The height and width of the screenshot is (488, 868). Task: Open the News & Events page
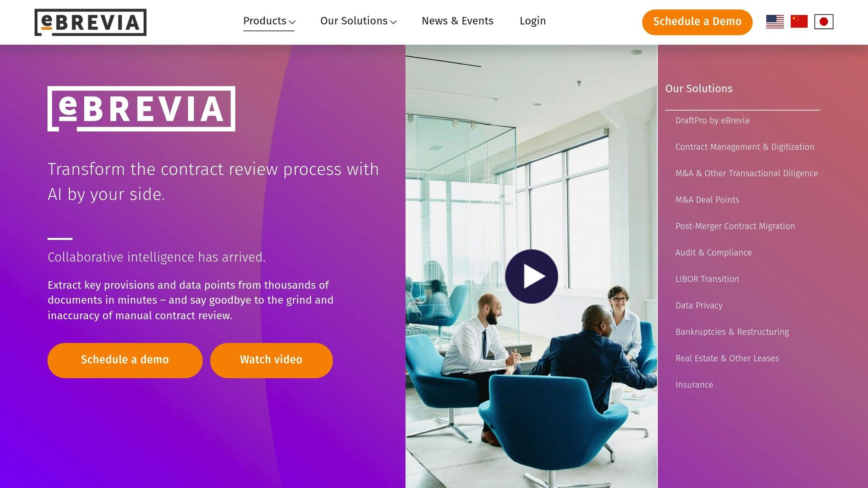tap(457, 21)
